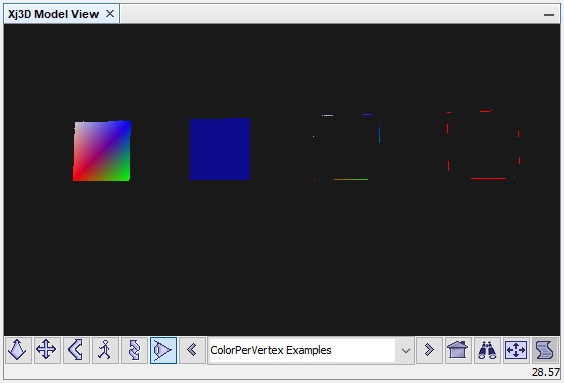Go to next viewpoint arrow

(x=429, y=350)
